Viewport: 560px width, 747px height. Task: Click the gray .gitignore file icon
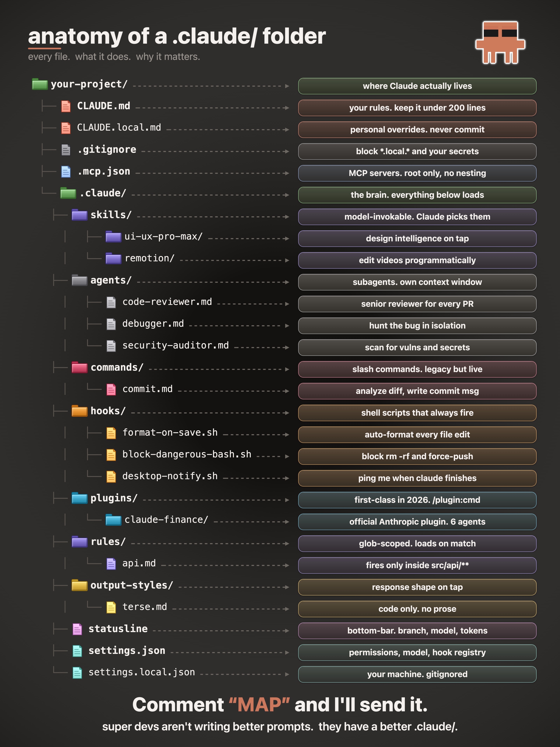[x=66, y=150]
